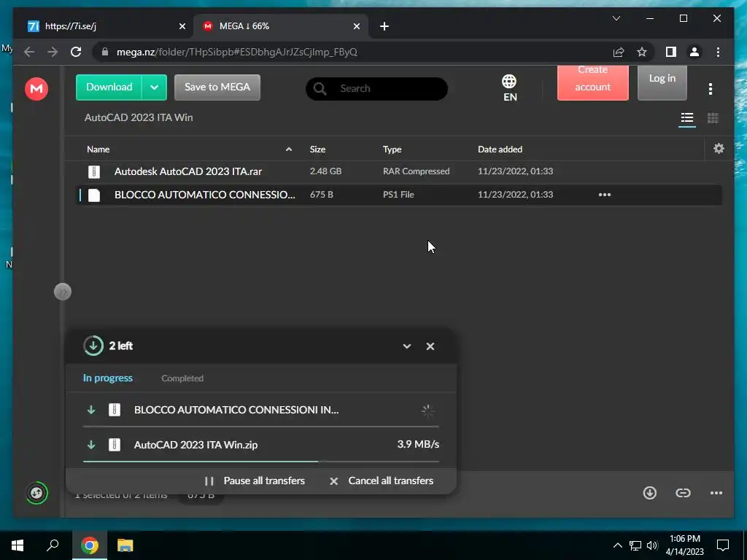This screenshot has width=747, height=560.
Task: Open Windows notification center
Action: [x=723, y=545]
